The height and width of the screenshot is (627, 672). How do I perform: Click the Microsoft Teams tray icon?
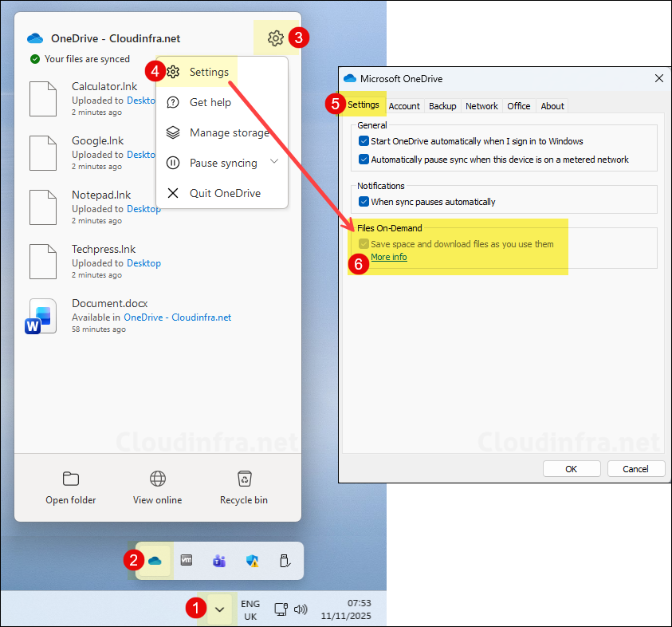click(x=218, y=561)
